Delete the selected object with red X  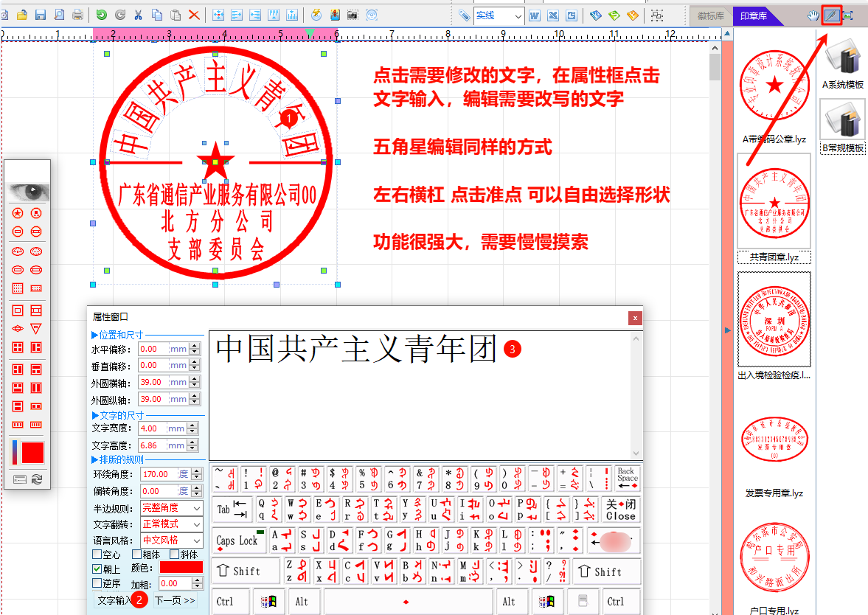coord(194,15)
